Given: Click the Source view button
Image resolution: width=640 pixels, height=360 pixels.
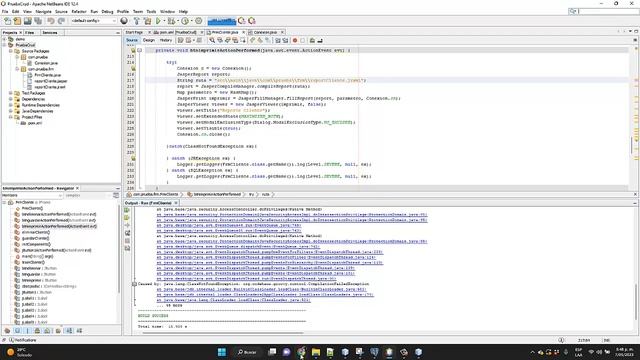Looking at the screenshot, I should pos(132,40).
